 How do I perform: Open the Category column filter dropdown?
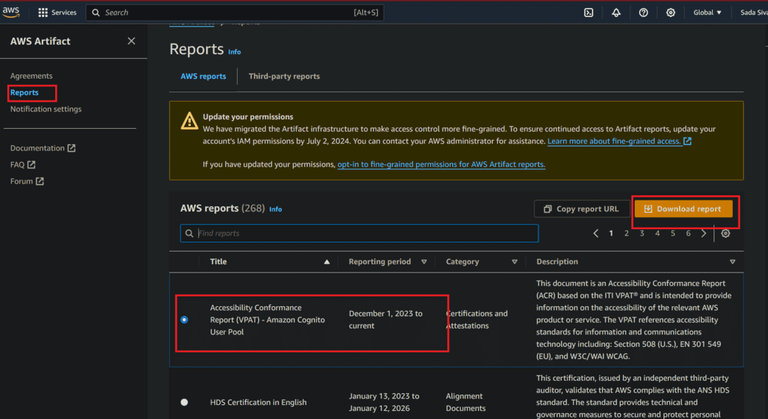coord(515,262)
